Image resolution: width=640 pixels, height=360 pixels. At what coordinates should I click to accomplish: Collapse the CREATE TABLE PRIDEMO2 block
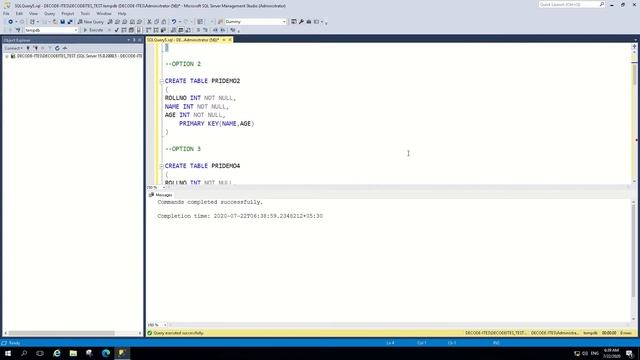pos(162,81)
